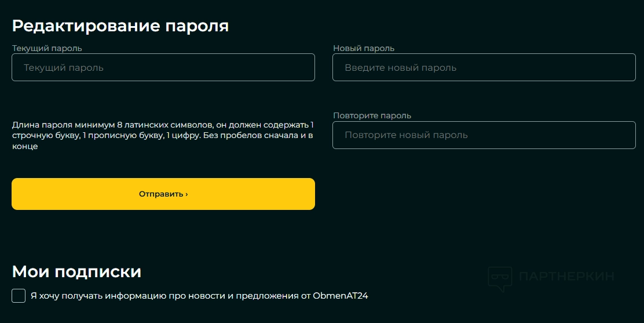Click the "Редактирование пароля" heading
Image resolution: width=644 pixels, height=323 pixels.
(120, 26)
